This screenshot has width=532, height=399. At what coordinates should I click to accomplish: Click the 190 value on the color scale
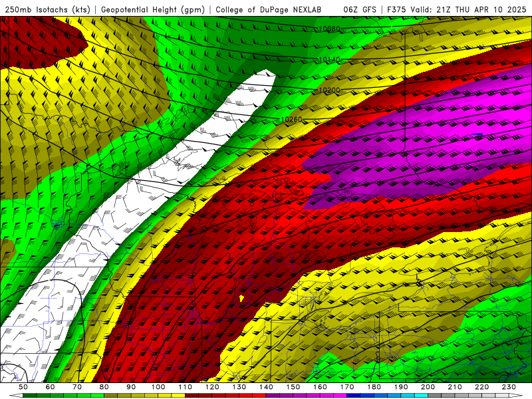[401, 387]
